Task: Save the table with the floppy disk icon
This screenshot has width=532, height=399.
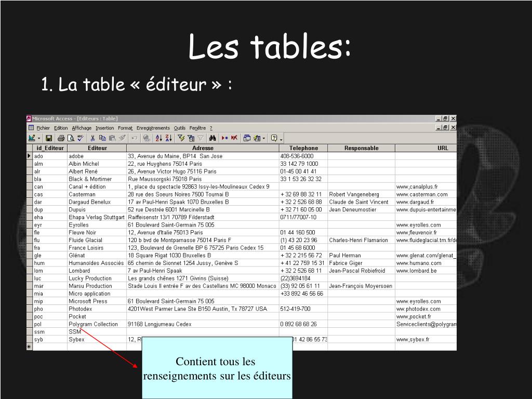Action: pyautogui.click(x=49, y=138)
